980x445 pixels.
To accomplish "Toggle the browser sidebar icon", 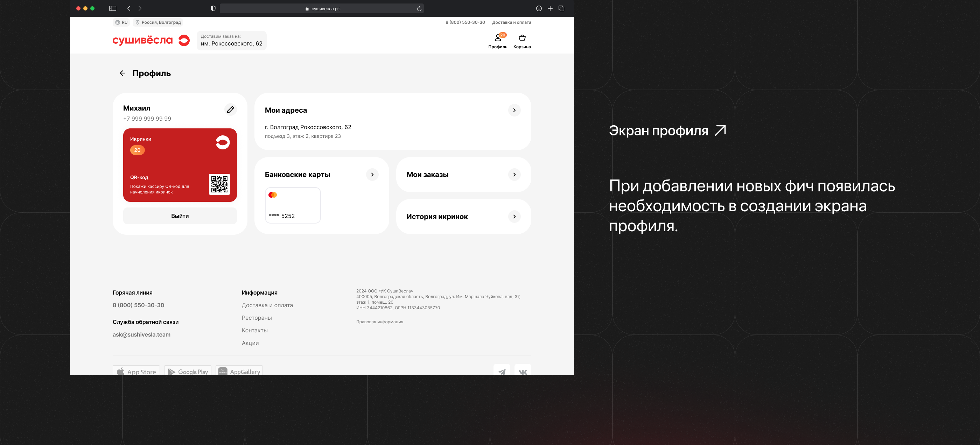I will (113, 8).
